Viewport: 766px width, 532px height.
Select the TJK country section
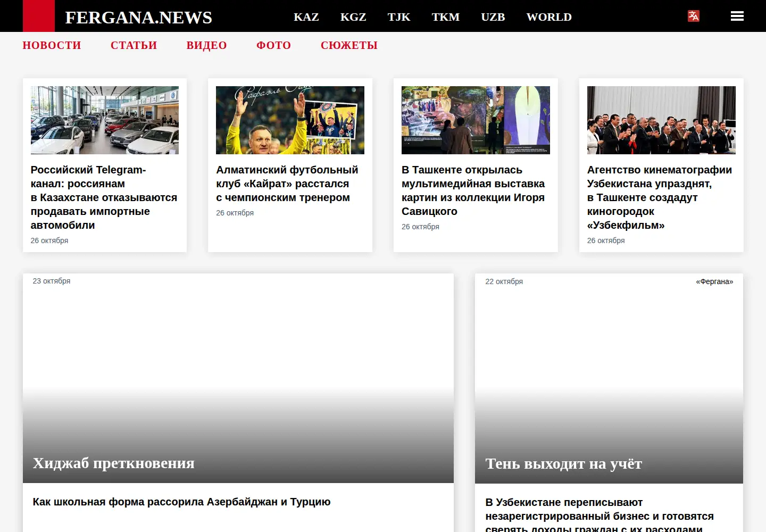[x=399, y=17]
